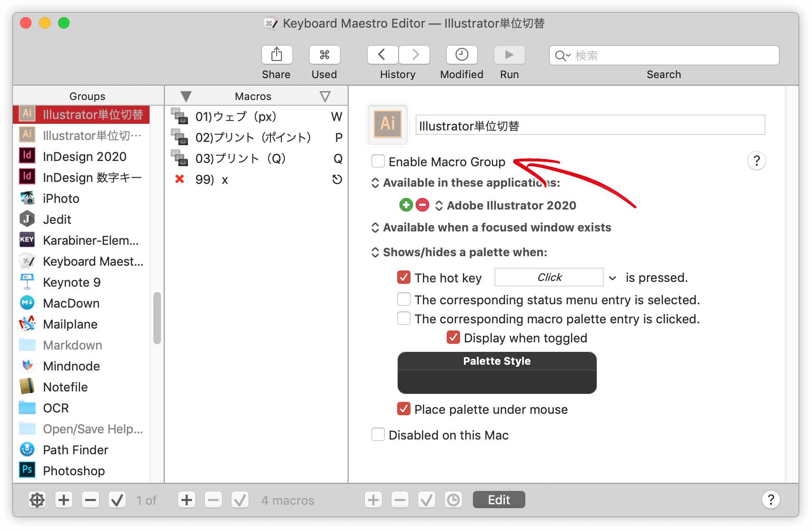
Task: Select the highlighted Illustrator単位切替 group
Action: pyautogui.click(x=81, y=114)
